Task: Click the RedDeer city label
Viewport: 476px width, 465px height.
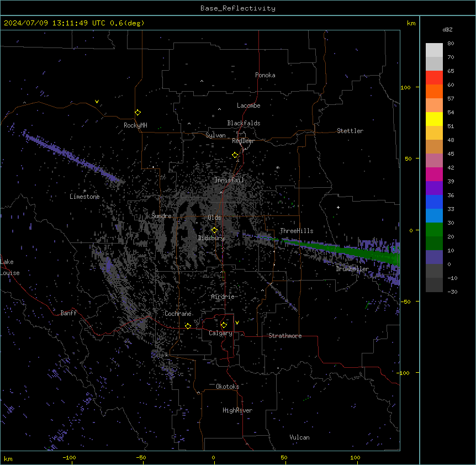Action: pyautogui.click(x=243, y=141)
